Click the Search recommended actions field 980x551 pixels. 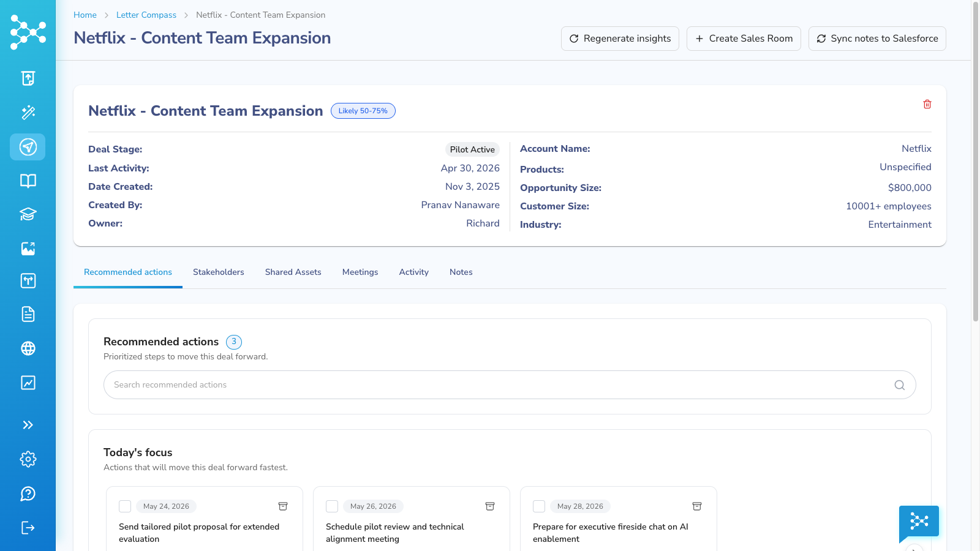click(510, 385)
